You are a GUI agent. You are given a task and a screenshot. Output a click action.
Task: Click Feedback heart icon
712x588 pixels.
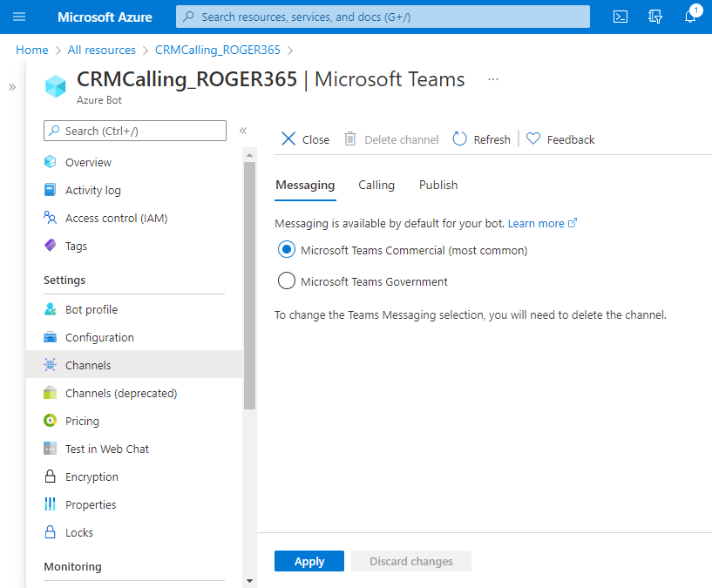tap(533, 139)
